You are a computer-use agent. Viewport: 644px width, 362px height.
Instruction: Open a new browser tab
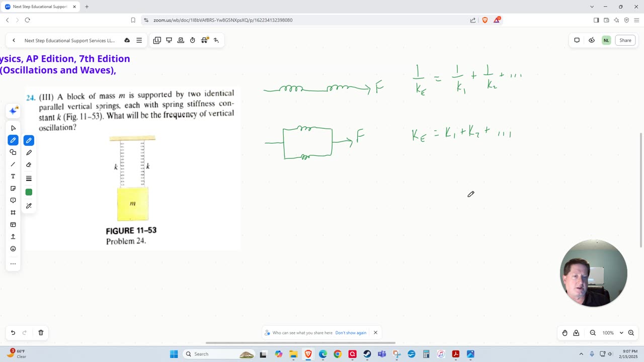[87, 7]
